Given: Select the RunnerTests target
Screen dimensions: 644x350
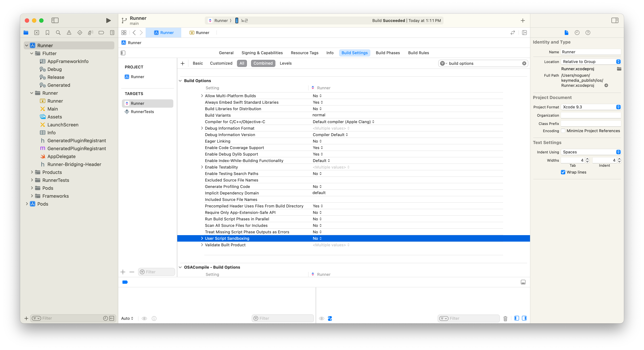Looking at the screenshot, I should (142, 112).
